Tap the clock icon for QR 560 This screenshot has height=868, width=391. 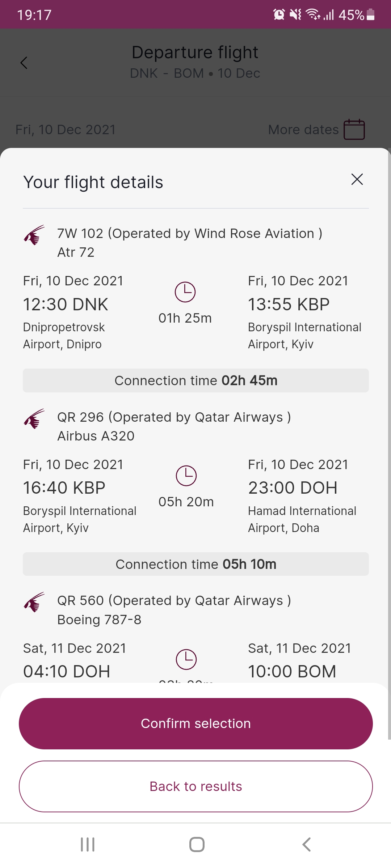pyautogui.click(x=186, y=659)
